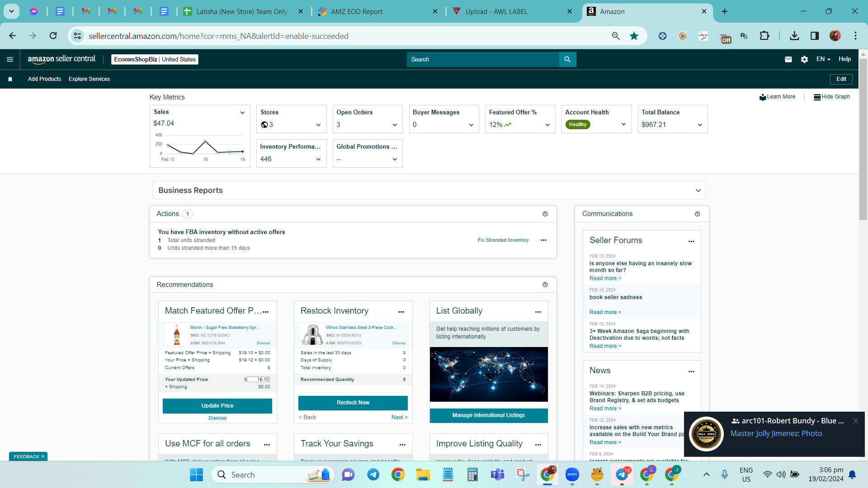Expand the Account Health dropdown
The image size is (868, 488).
(x=623, y=124)
